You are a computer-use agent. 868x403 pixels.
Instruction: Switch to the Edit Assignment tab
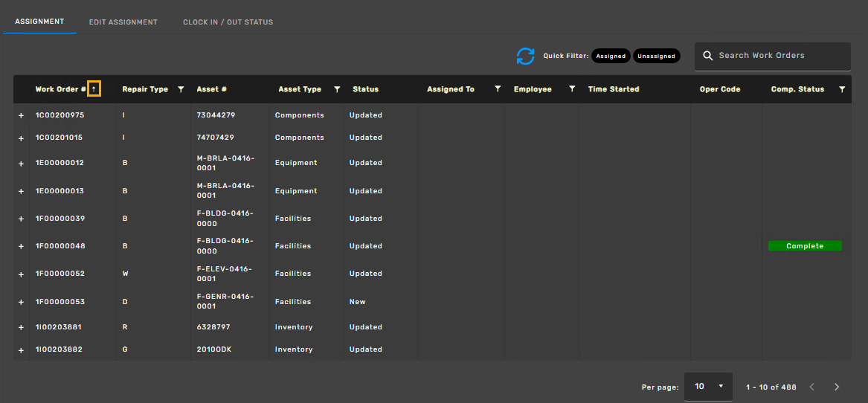123,22
